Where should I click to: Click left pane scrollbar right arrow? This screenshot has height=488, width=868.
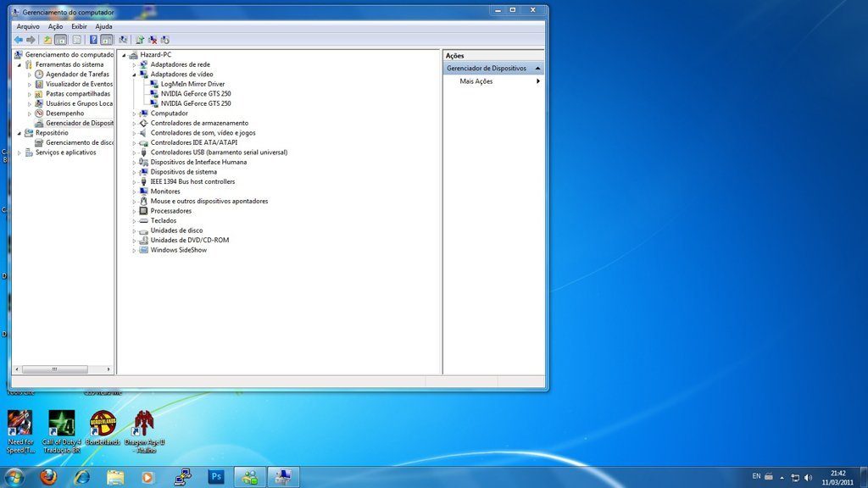tap(108, 369)
